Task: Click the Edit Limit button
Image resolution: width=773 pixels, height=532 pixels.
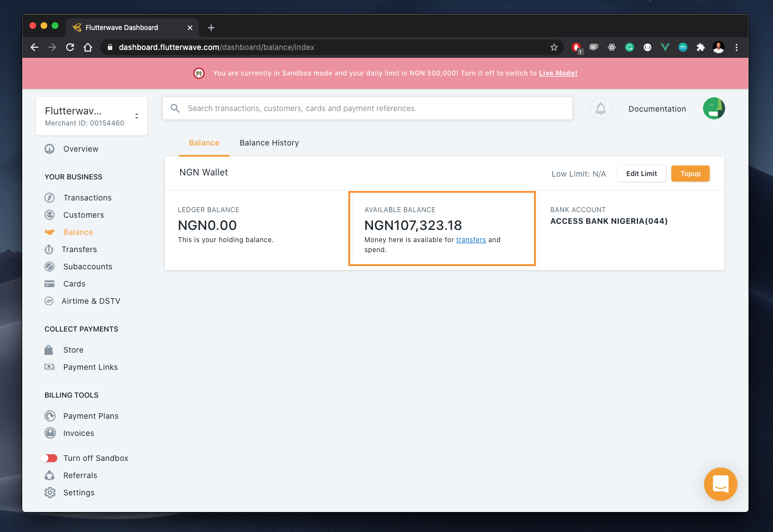Action: (641, 174)
